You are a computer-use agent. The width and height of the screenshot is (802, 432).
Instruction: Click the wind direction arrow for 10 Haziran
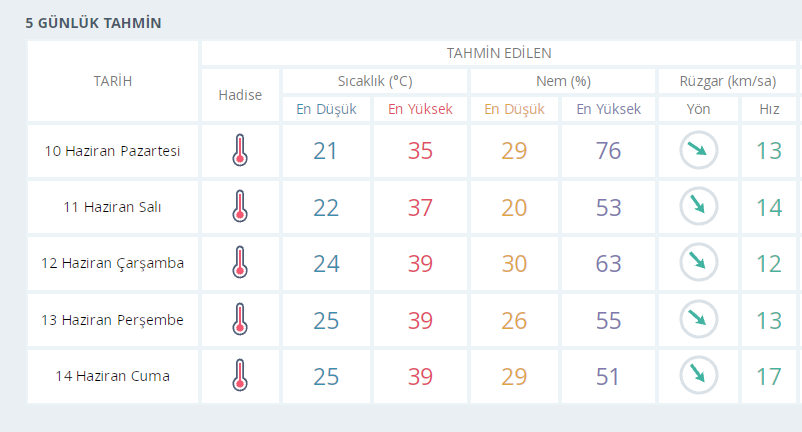[x=698, y=151]
